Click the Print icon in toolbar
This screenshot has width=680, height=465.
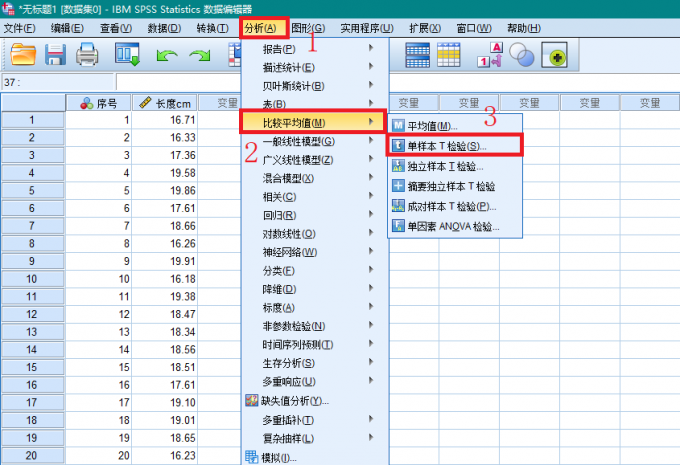[x=87, y=55]
